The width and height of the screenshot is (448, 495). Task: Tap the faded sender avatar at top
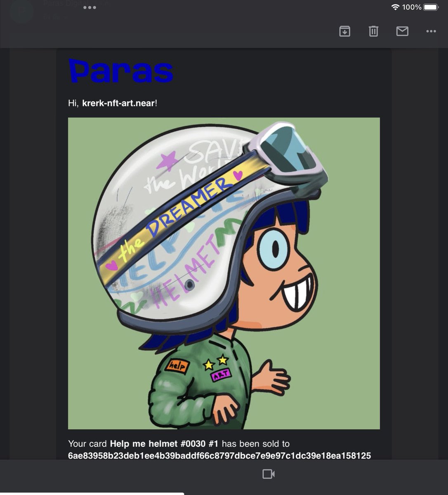point(22,12)
